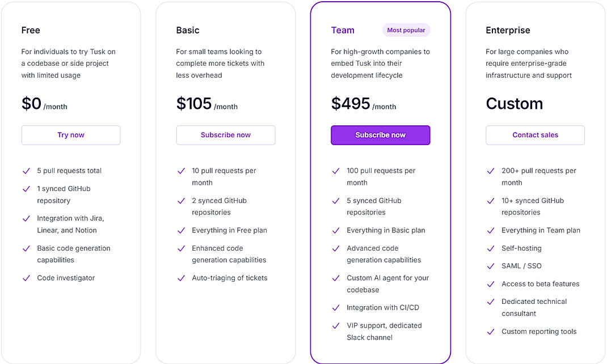Click the checkmark next to "Everything in Free plan"

pyautogui.click(x=181, y=230)
